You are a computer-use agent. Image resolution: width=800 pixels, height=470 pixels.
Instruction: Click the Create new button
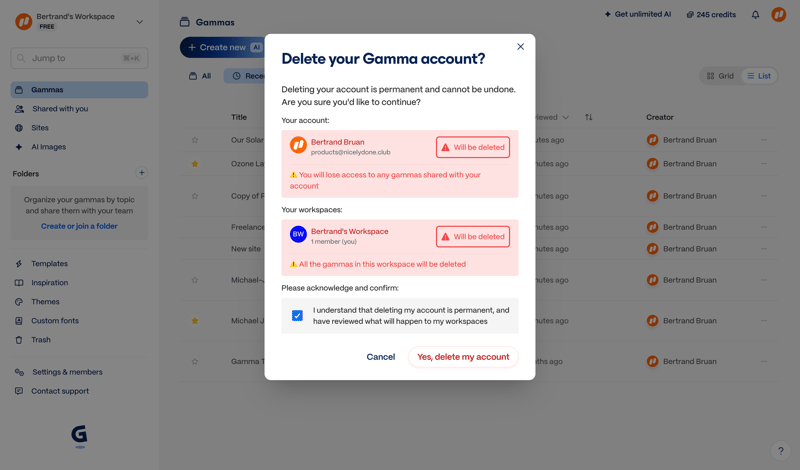222,47
